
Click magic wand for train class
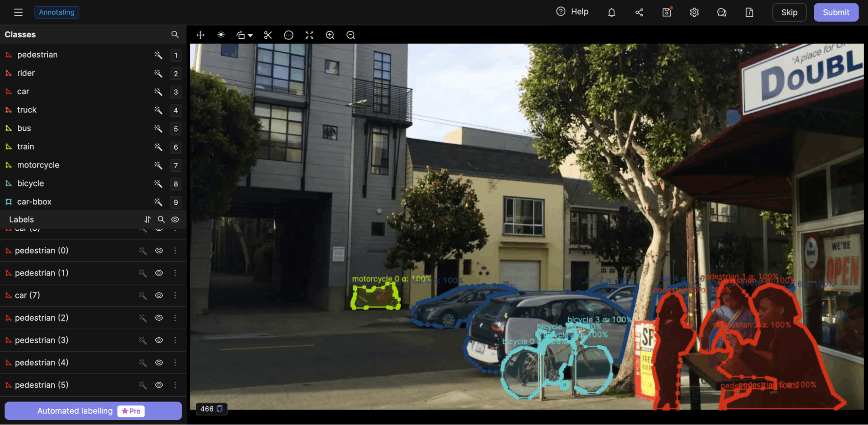pos(158,147)
